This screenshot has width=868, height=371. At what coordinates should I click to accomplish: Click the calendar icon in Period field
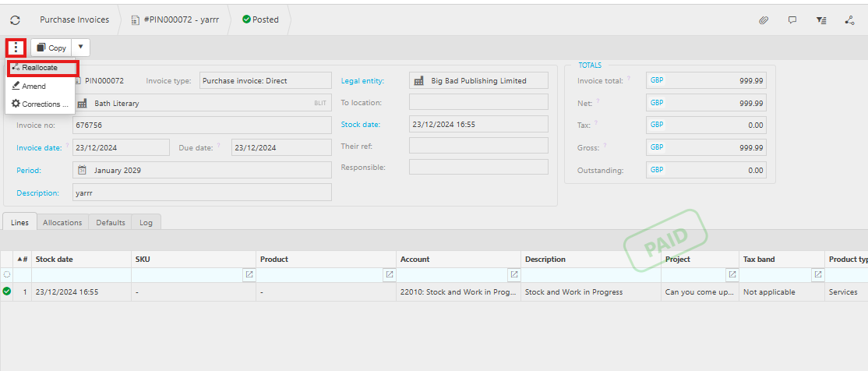(x=82, y=170)
